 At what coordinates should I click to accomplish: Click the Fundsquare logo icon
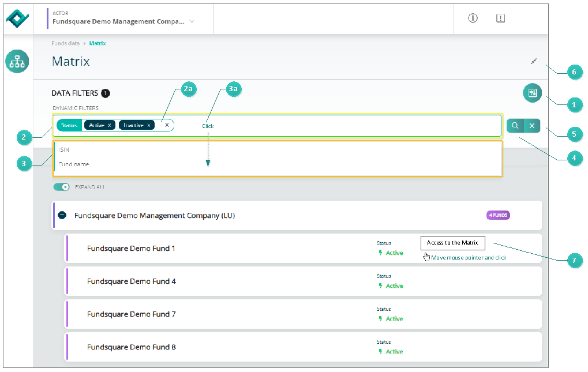pos(17,18)
